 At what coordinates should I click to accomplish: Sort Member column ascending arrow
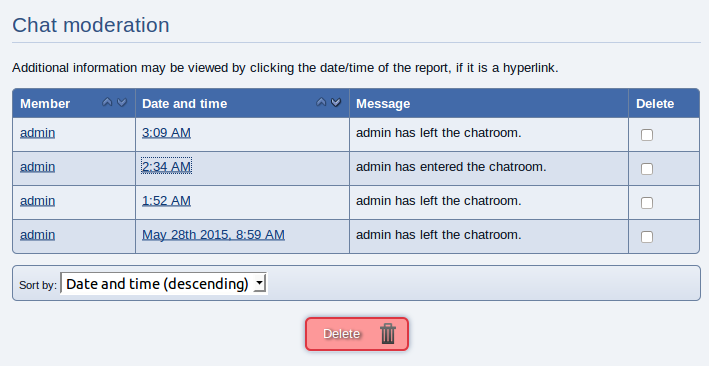[x=107, y=103]
